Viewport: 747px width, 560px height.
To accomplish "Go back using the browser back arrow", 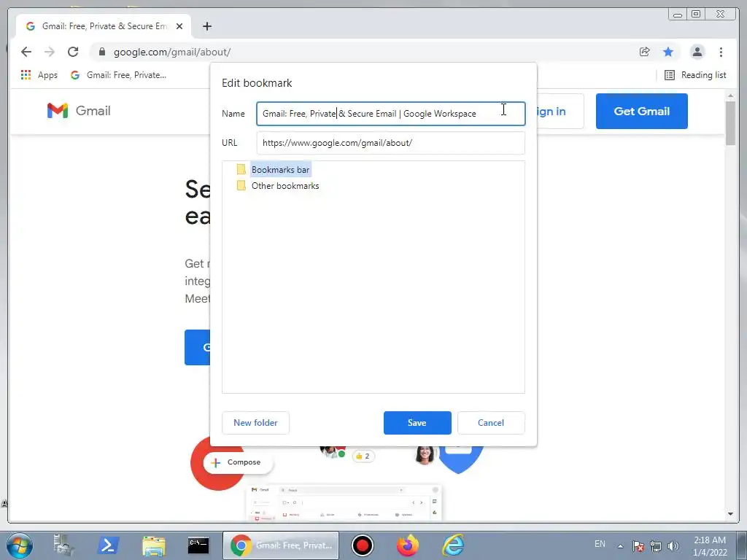I will point(26,52).
